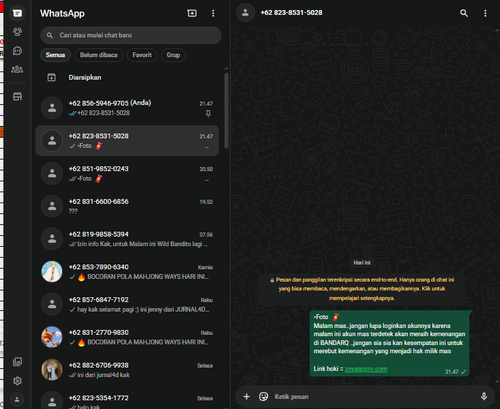Open chat +62 857-6847-7192

[127, 304]
